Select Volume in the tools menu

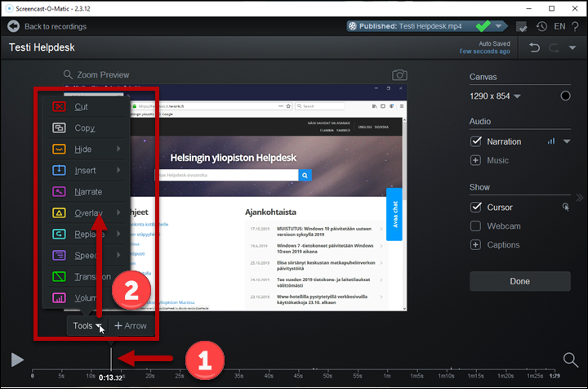(86, 297)
